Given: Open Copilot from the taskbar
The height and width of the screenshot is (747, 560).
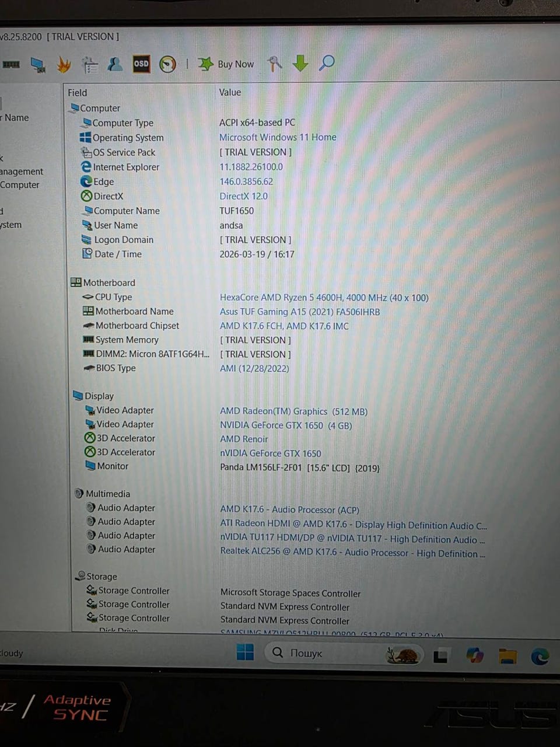Looking at the screenshot, I should (475, 655).
